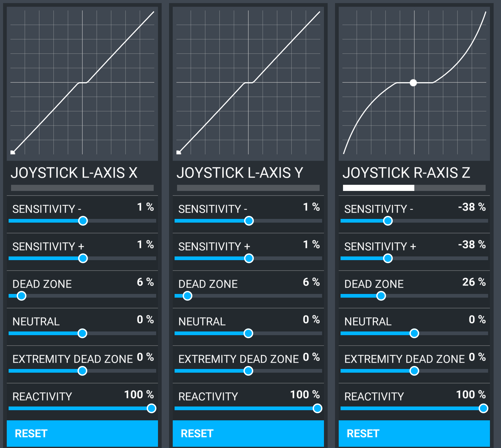Click L-Axis X Sensitivity + slider handle
Viewport: 501px width, 448px height.
tap(83, 258)
